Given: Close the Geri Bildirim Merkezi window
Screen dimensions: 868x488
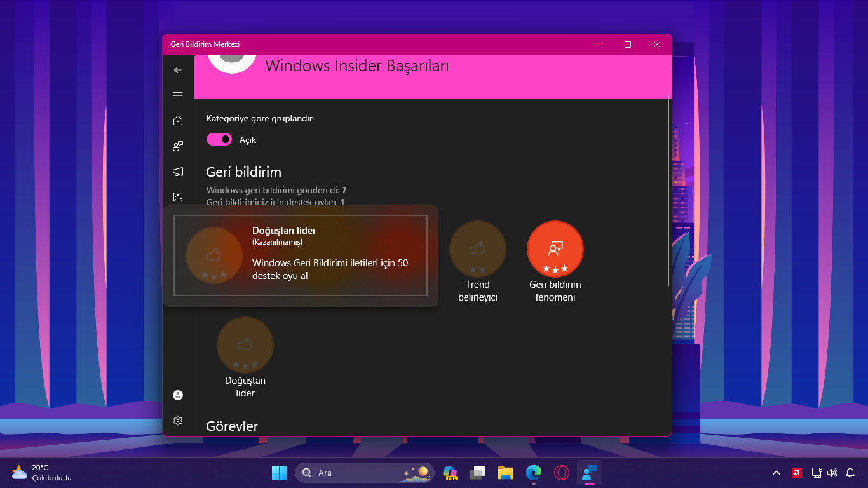Looking at the screenshot, I should click(x=657, y=44).
